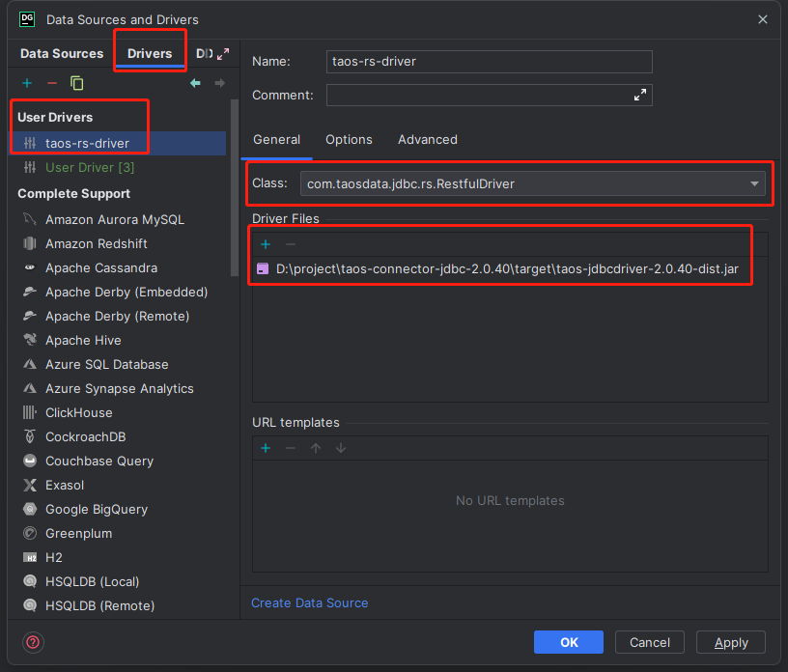Screen dimensions: 788x672
Task: Select Apache Derby (Embedded) driver
Action: 118,292
